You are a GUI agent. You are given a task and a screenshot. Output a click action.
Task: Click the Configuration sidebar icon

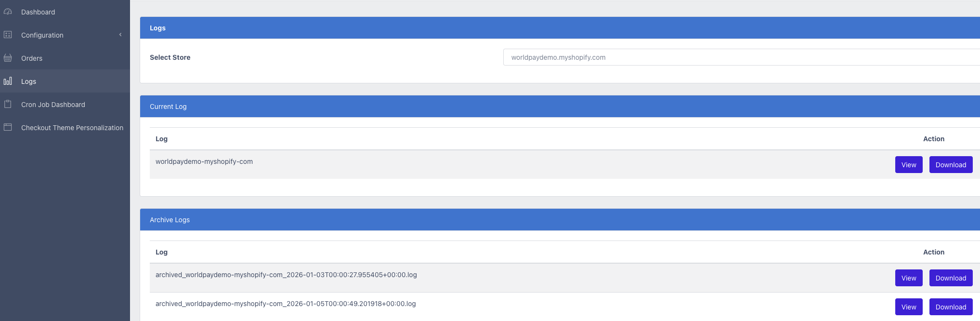click(8, 35)
